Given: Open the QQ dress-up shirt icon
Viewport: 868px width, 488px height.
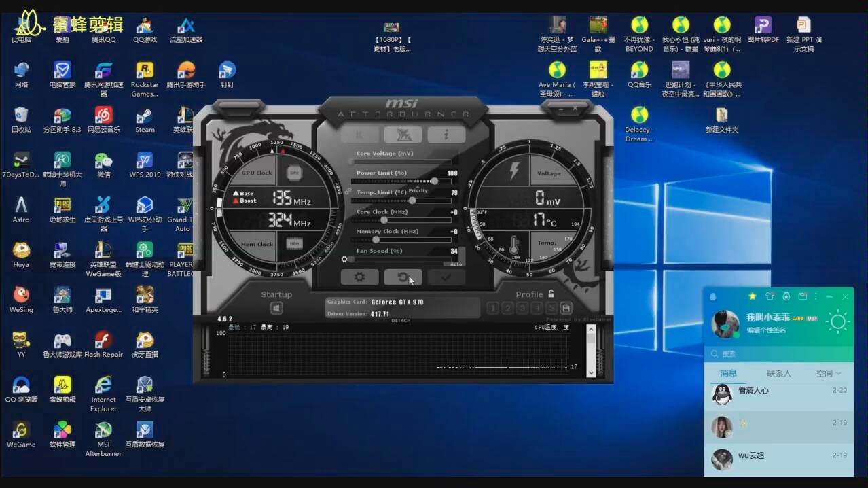Looking at the screenshot, I should pyautogui.click(x=770, y=296).
